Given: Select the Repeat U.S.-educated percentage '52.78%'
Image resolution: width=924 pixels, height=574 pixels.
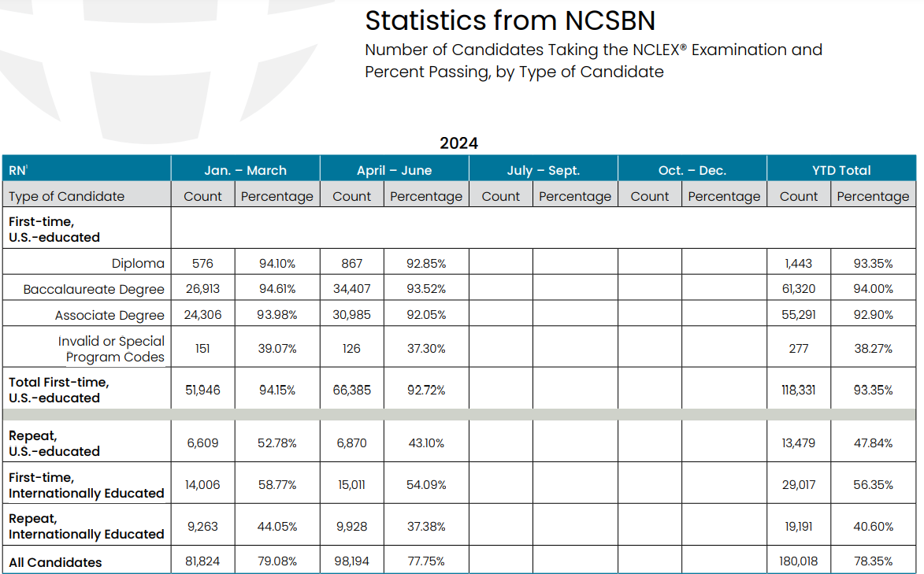Looking at the screenshot, I should coord(277,443).
